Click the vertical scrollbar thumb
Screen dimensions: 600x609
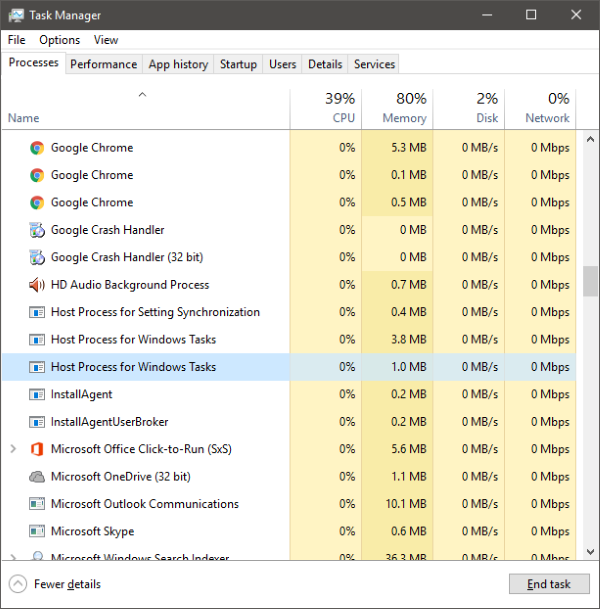(x=590, y=281)
